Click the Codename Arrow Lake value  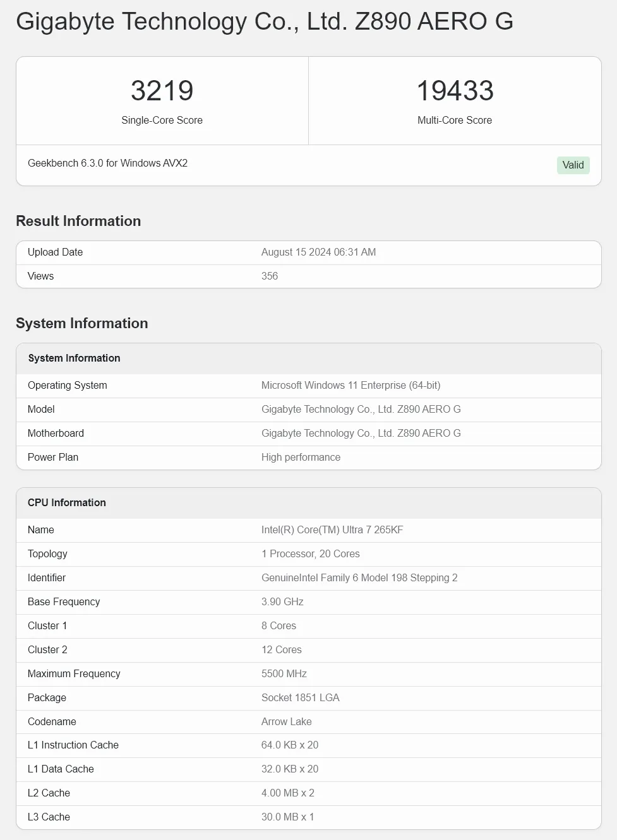coord(287,721)
